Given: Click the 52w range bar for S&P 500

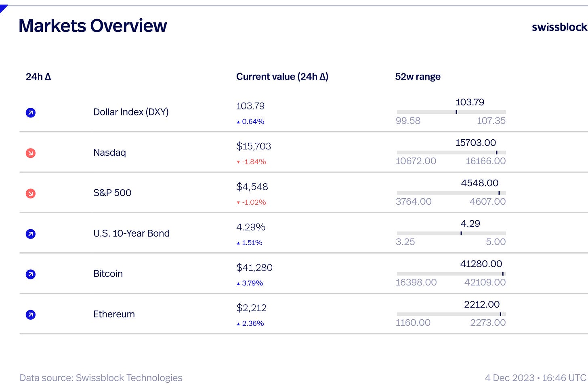Looking at the screenshot, I should click(451, 193).
